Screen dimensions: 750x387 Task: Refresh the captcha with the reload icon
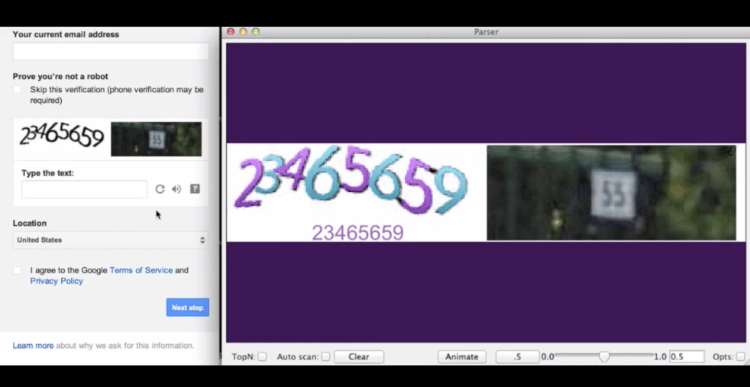[x=160, y=189]
